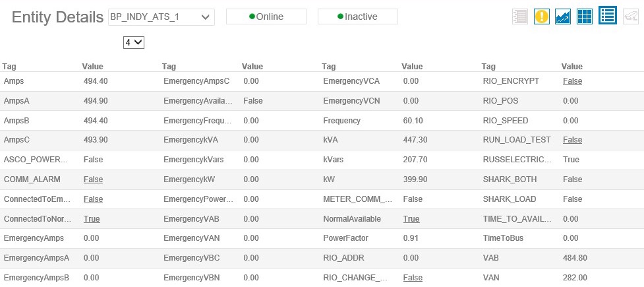Viewport: 644px width, 287px height.
Task: Select the SHARK_LOAD tag cell
Action: click(x=510, y=199)
